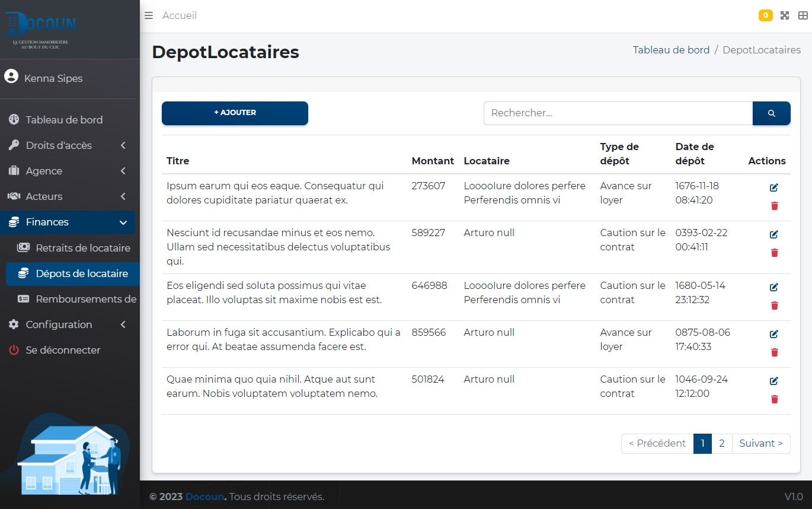Delete the deposit with amount 501824
The image size is (812, 509).
click(774, 399)
